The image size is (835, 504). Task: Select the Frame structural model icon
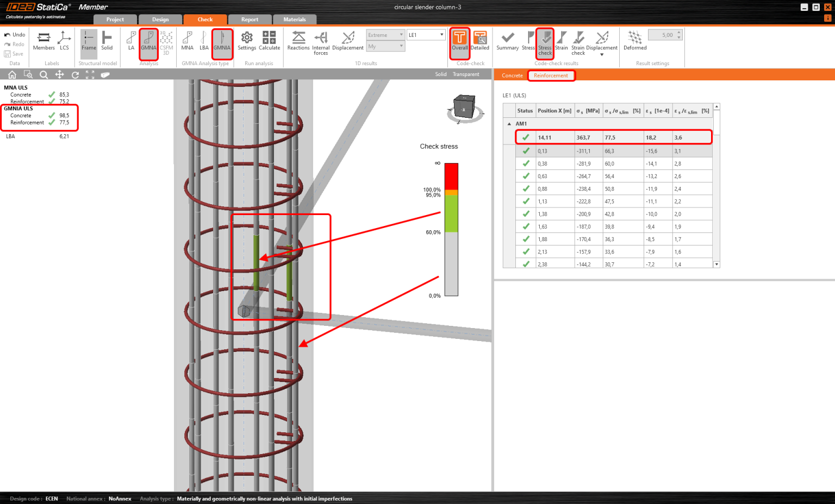pos(89,42)
